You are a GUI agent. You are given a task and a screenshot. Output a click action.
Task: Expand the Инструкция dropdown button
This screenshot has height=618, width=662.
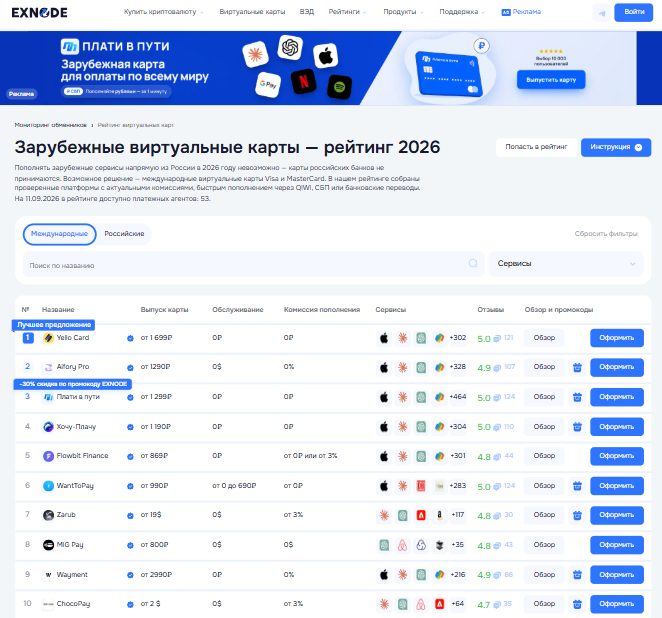[616, 147]
